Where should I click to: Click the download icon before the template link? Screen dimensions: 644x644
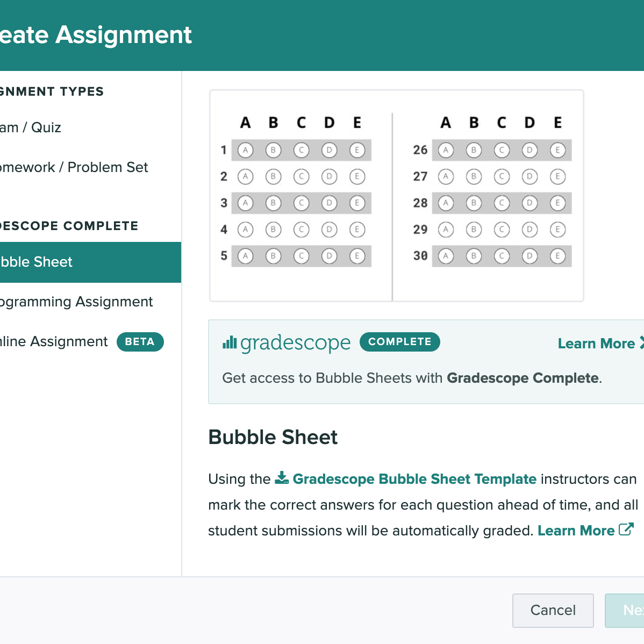pos(282,478)
